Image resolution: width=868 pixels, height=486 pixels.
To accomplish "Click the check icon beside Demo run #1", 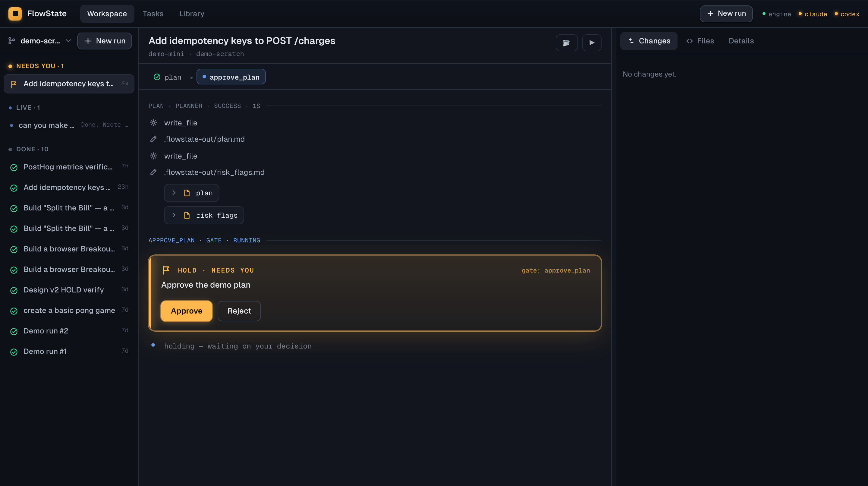I will (x=14, y=352).
